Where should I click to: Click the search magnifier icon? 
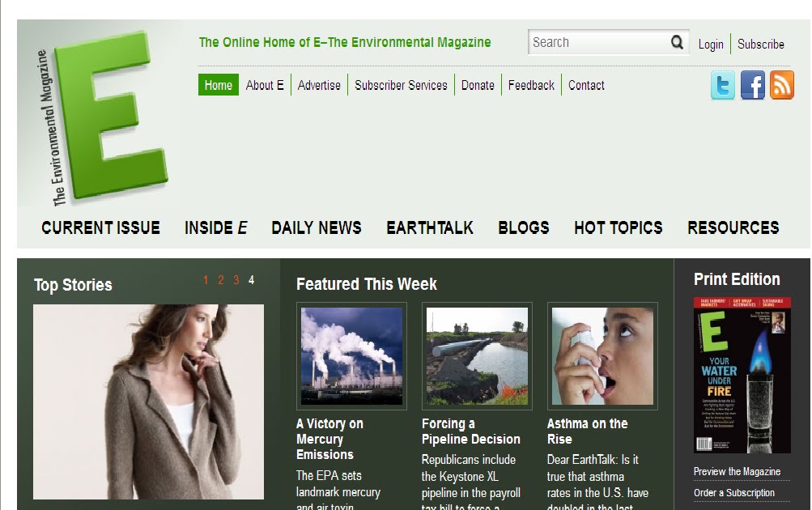[x=677, y=42]
